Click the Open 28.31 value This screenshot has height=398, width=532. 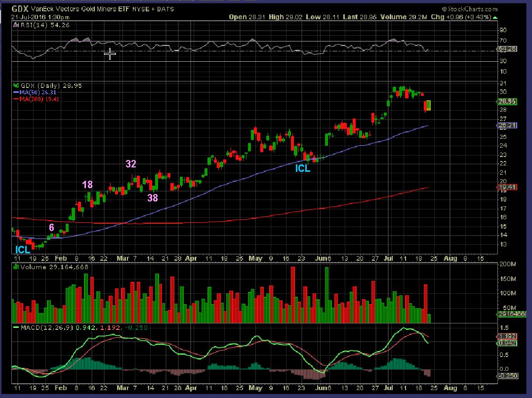pyautogui.click(x=246, y=17)
